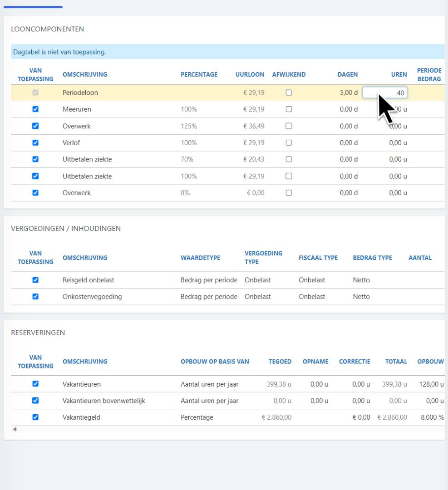This screenshot has width=448, height=490.
Task: Click the Uren input field for Periodeloon
Action: coord(385,93)
